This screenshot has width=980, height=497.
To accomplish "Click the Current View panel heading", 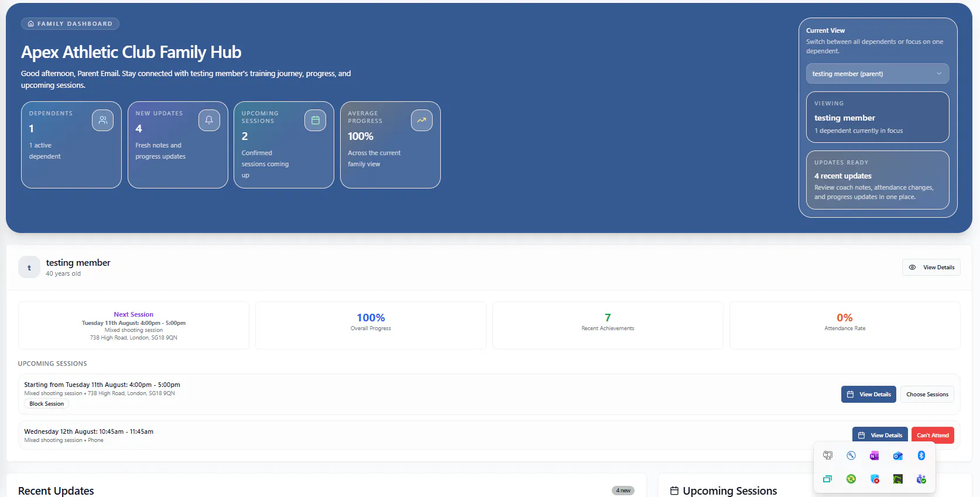I will click(825, 30).
